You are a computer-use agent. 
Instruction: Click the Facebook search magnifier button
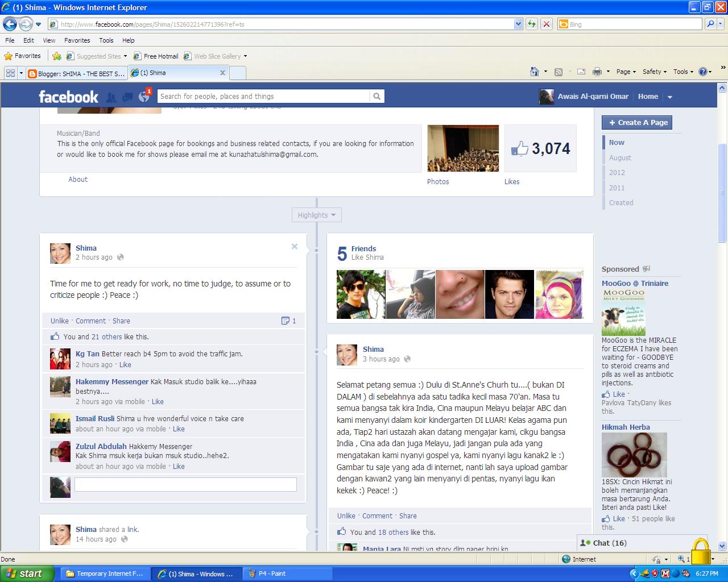tap(377, 97)
